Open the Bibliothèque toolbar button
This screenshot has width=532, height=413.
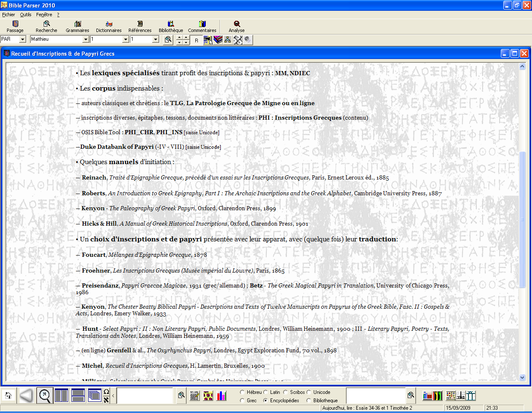point(171,27)
